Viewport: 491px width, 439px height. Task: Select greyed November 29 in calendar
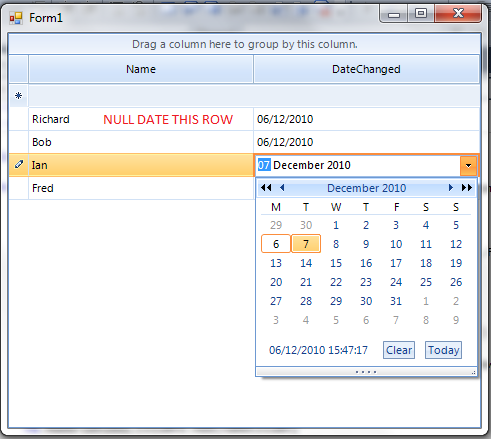pos(276,225)
